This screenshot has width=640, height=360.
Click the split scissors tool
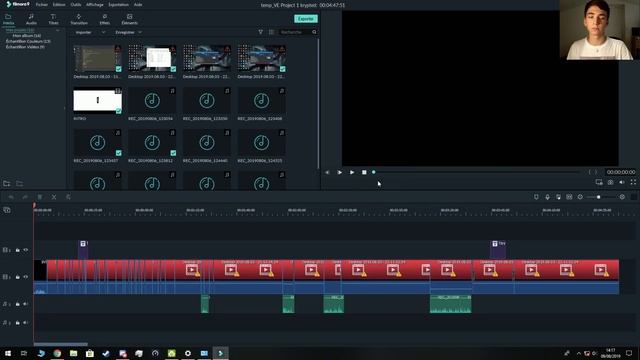54,197
